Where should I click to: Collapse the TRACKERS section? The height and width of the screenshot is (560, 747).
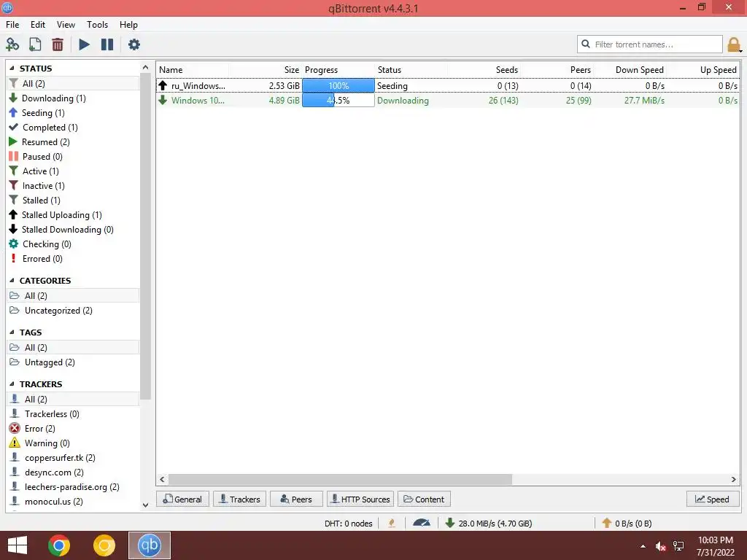click(12, 384)
